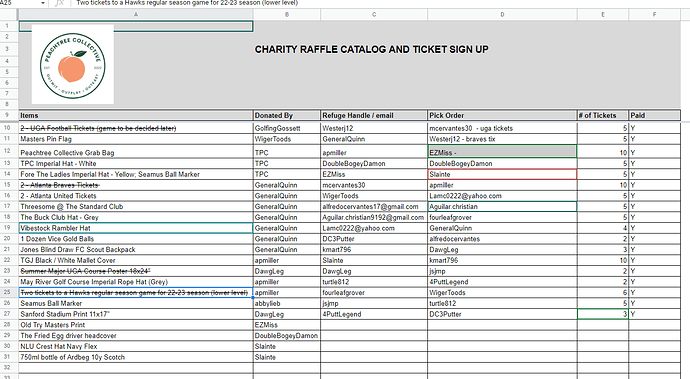Click 'Westerj12 - braves tix' pick order cell
The height and width of the screenshot is (379, 690).
coord(502,139)
